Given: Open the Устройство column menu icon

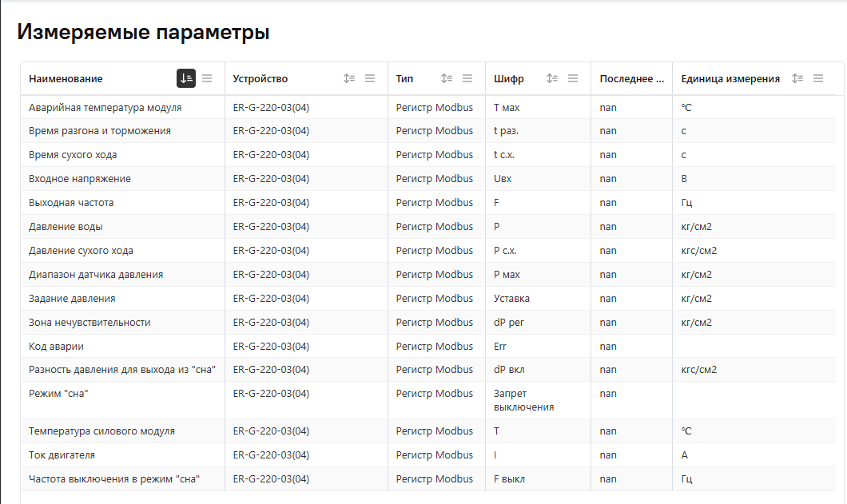Looking at the screenshot, I should (370, 78).
